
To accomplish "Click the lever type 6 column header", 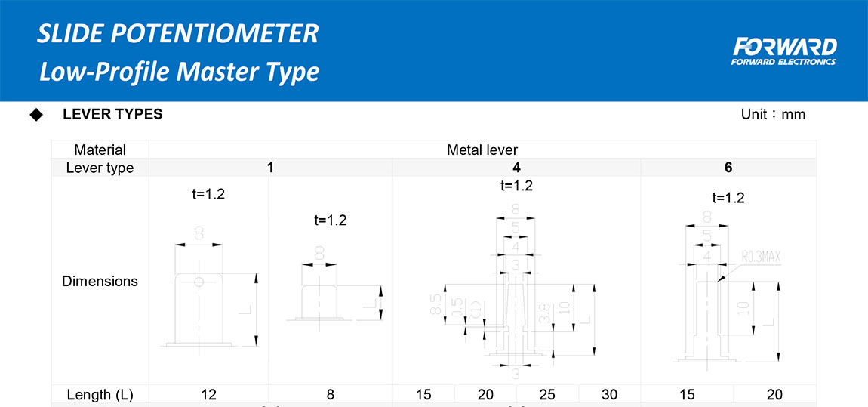I will 728,168.
